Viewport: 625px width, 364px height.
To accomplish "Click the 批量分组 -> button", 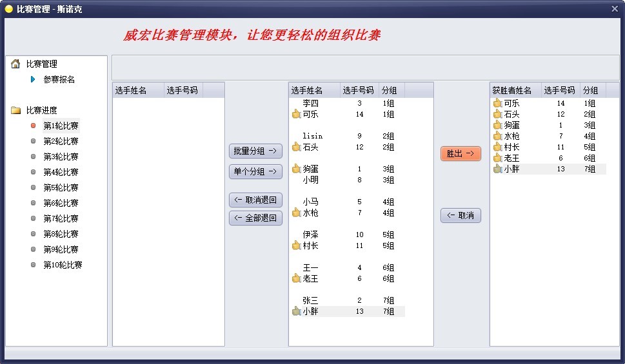I will pyautogui.click(x=255, y=151).
